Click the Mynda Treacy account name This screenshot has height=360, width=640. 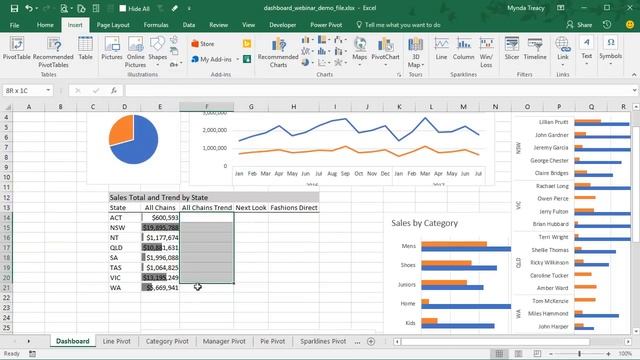526,8
